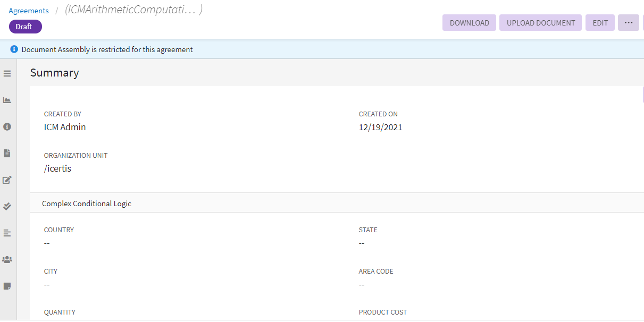Click the ICMArithmeticComputati… agreement title

coord(133,10)
